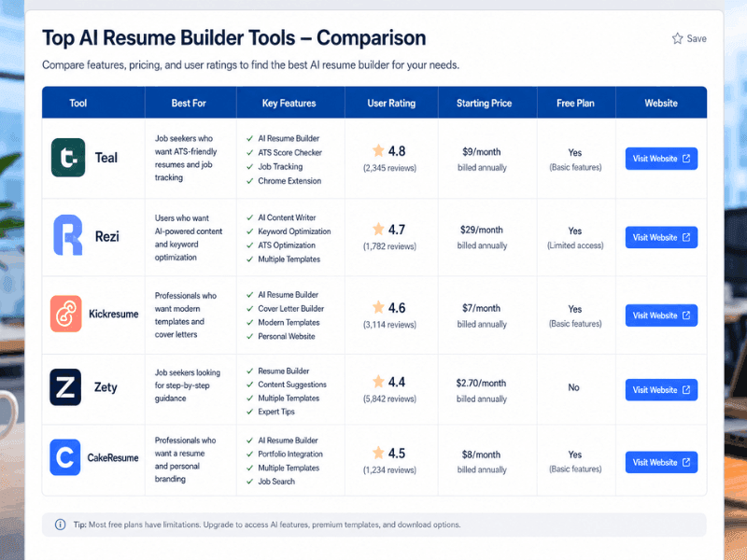This screenshot has width=747, height=560.
Task: Open the Kickresume Visit Website button
Action: pyautogui.click(x=661, y=315)
